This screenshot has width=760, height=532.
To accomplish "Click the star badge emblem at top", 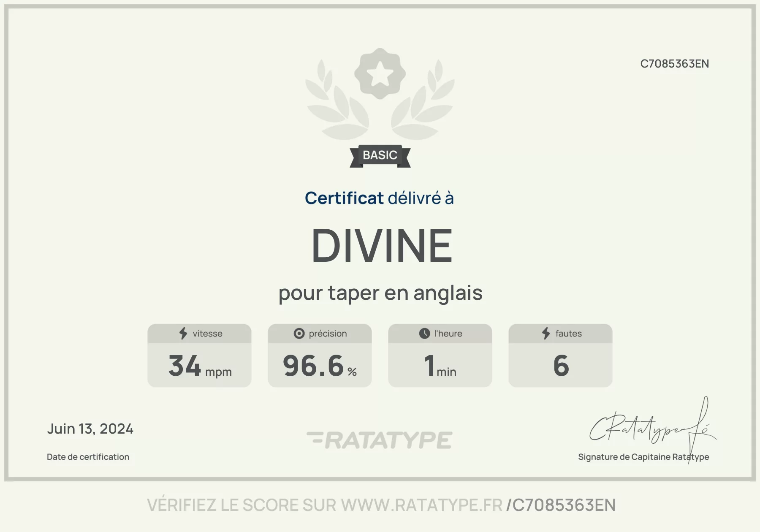I will click(x=380, y=74).
